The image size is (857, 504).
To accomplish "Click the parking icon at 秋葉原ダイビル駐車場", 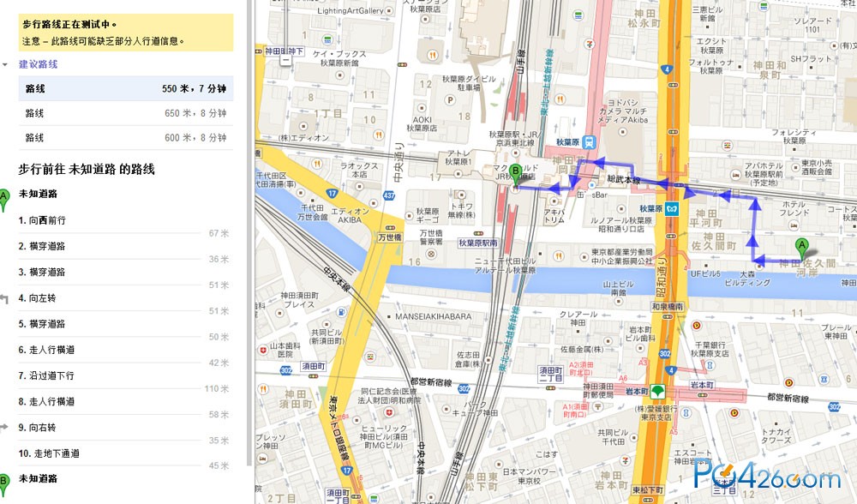I will [x=451, y=100].
